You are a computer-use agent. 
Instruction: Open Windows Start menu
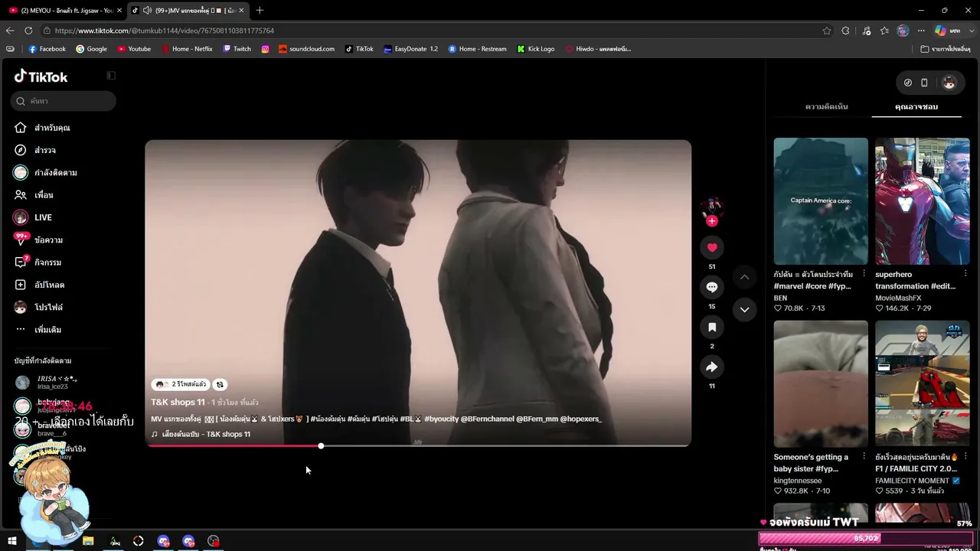[12, 541]
